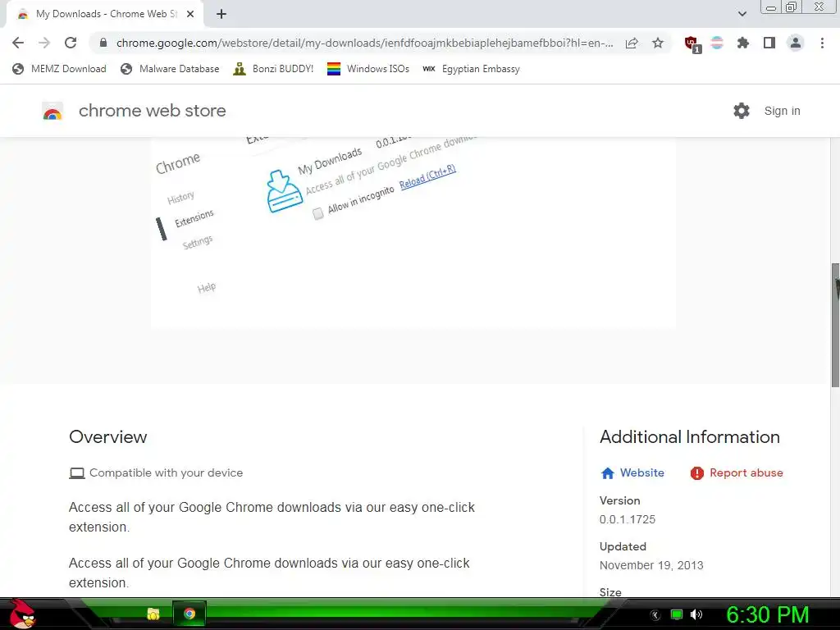Share this page icon in address bar
Image resolution: width=840 pixels, height=630 pixels.
tap(632, 43)
